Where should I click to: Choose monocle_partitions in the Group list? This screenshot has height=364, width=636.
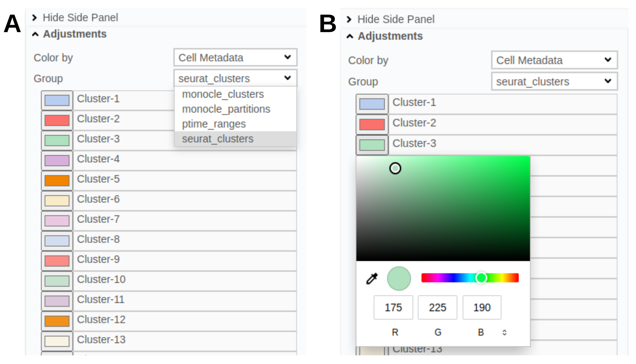[226, 109]
